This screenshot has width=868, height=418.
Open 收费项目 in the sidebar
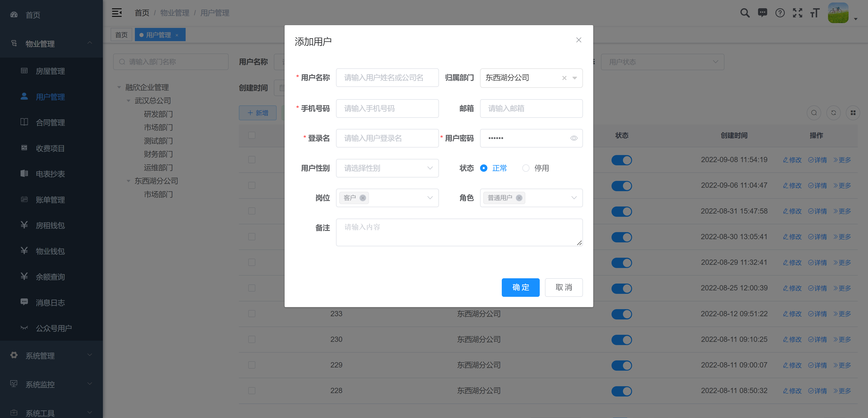click(51, 148)
